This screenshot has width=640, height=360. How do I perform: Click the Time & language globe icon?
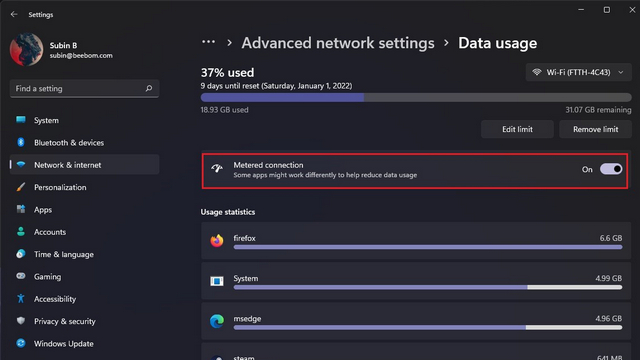21,254
